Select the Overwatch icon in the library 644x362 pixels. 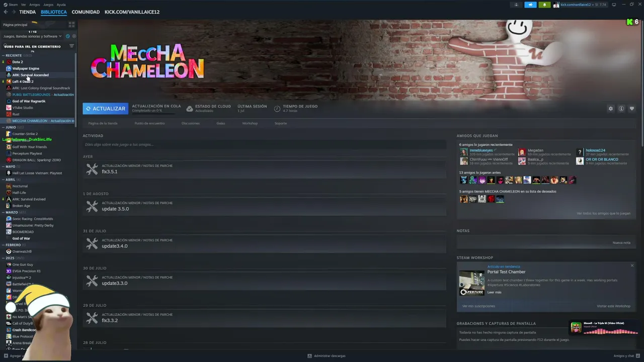(x=9, y=251)
